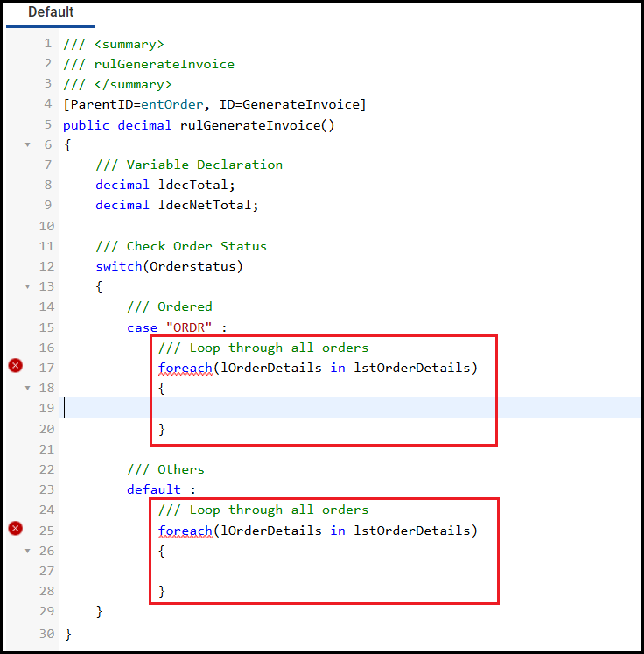Viewport: 644px width, 654px height.
Task: Click '/// Loop through all orders' on line 24
Action: tap(263, 510)
